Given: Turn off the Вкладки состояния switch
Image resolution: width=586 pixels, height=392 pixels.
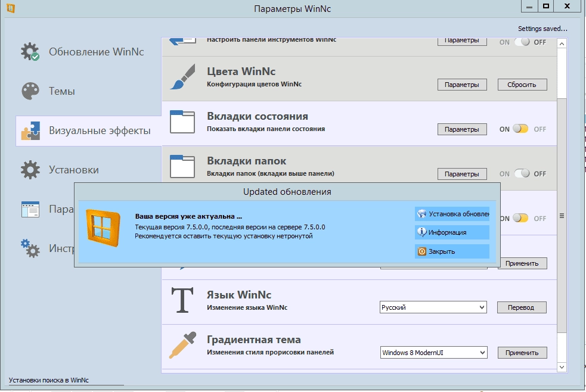Looking at the screenshot, I should coord(520,129).
